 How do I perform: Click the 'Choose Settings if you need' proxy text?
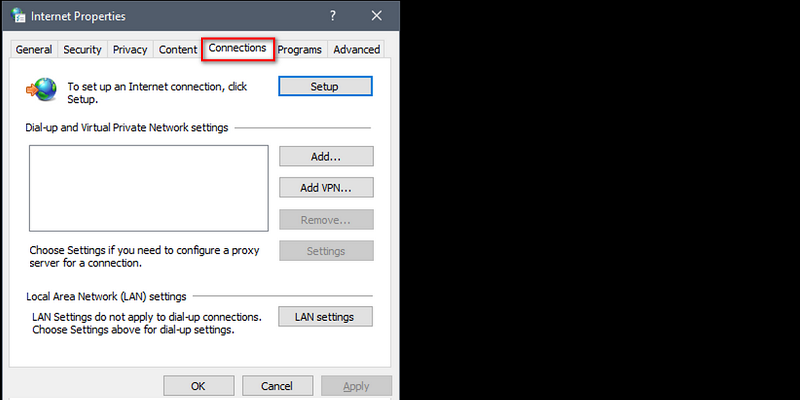pos(144,257)
